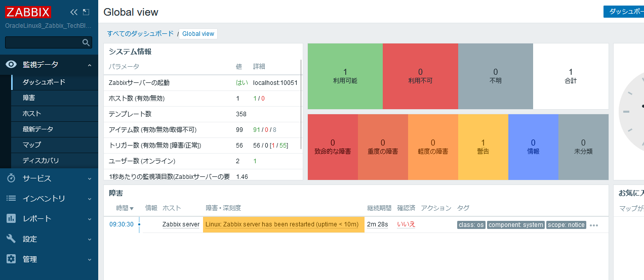
Task: Click the blue ダッシュボード edit button
Action: coord(624,12)
